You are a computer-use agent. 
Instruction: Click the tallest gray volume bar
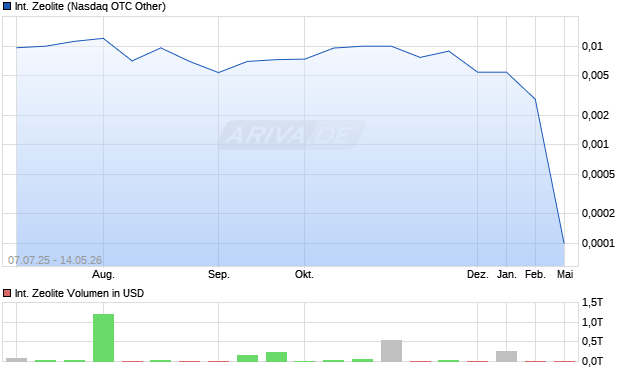click(391, 351)
